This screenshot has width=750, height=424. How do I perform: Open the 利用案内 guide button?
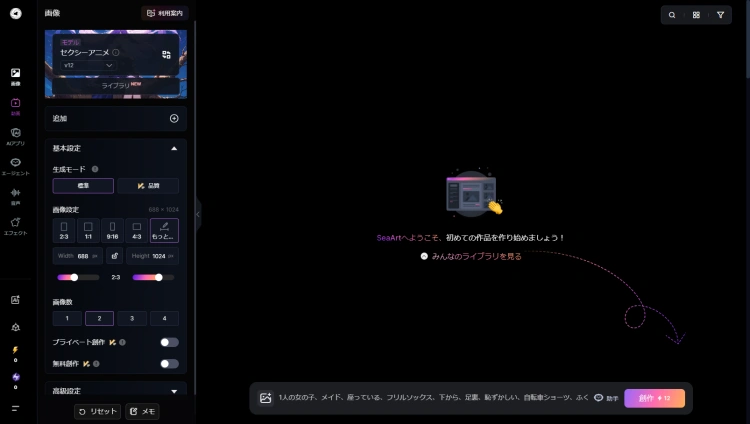[x=165, y=13]
